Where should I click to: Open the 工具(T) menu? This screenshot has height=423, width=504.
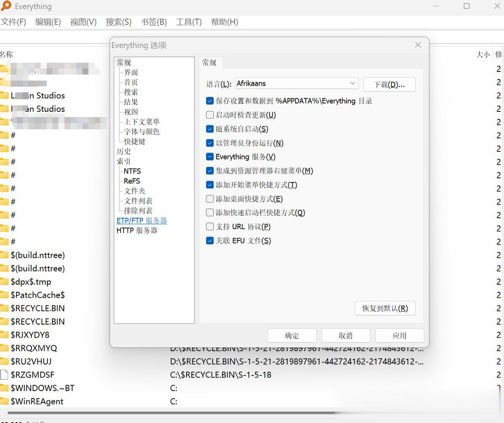coord(189,22)
